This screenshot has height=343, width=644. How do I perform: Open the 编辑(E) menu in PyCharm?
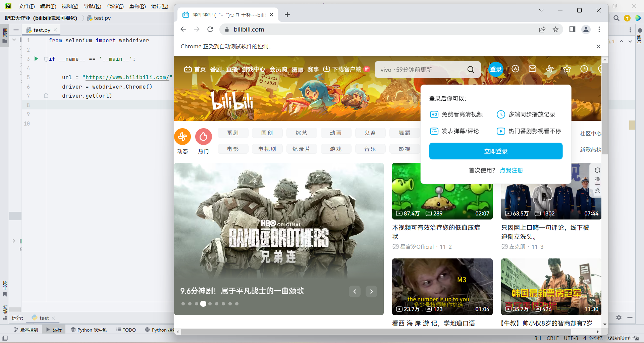[48, 6]
